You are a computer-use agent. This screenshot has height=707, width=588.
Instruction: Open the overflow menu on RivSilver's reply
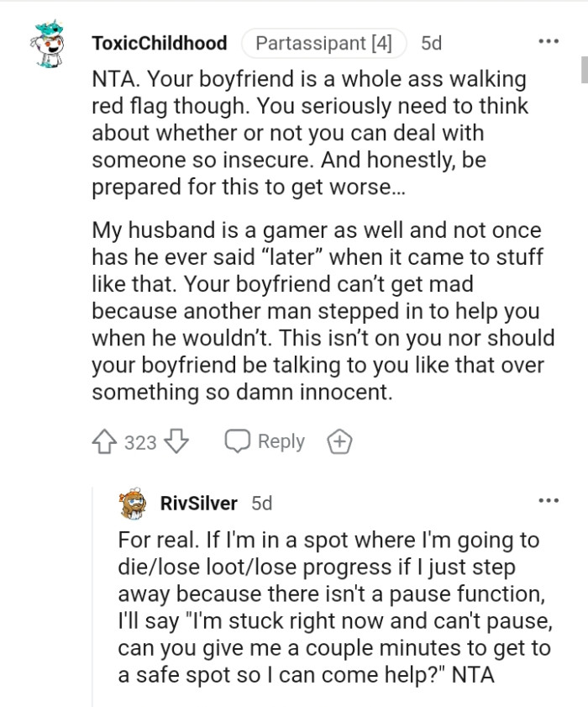click(x=549, y=500)
